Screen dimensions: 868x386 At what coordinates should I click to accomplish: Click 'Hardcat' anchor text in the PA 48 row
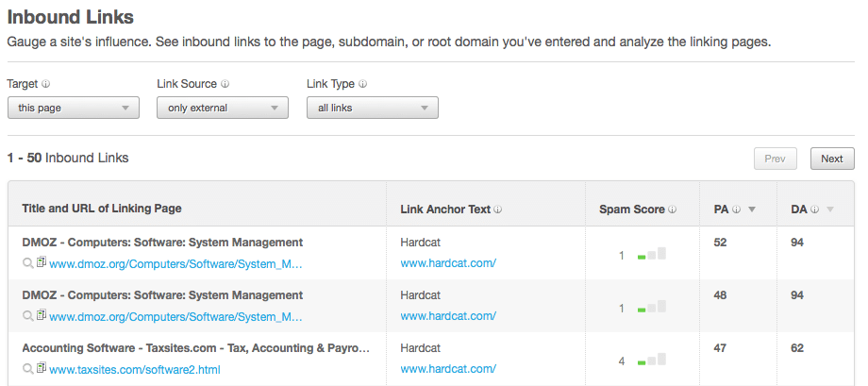click(x=421, y=295)
